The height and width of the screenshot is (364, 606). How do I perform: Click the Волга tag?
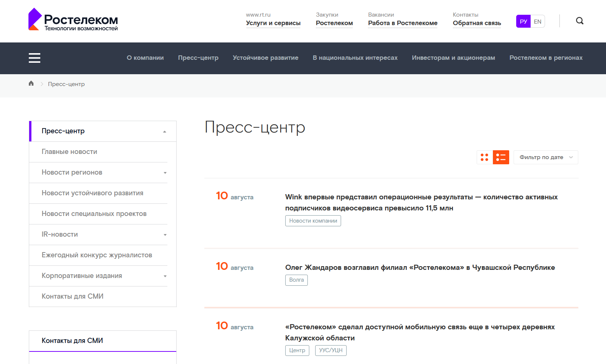(x=296, y=280)
